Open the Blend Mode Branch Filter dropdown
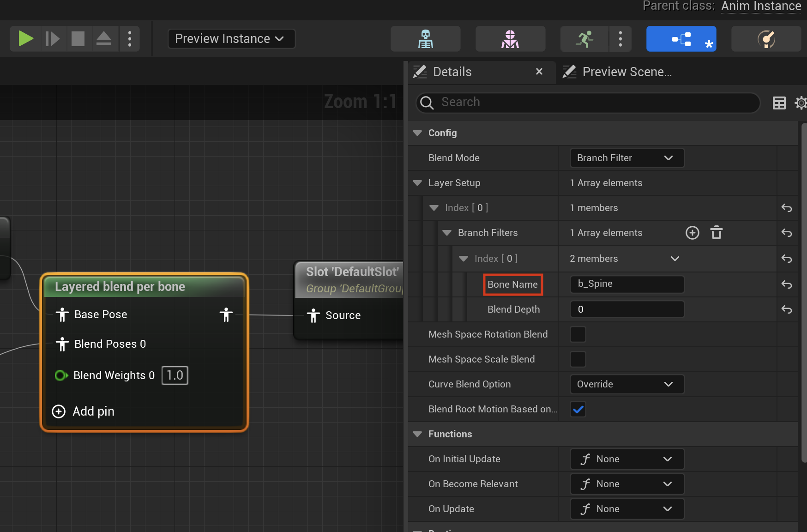Screen dimensions: 807x532 [626, 158]
